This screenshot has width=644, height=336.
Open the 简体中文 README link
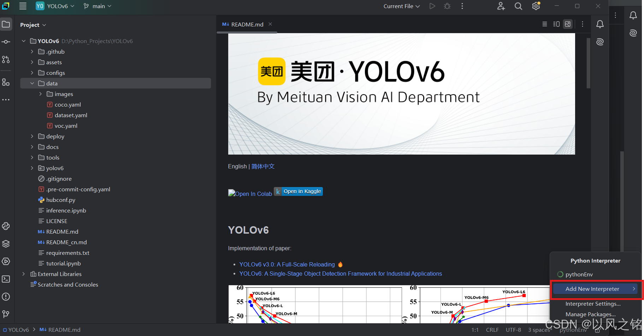coord(263,166)
